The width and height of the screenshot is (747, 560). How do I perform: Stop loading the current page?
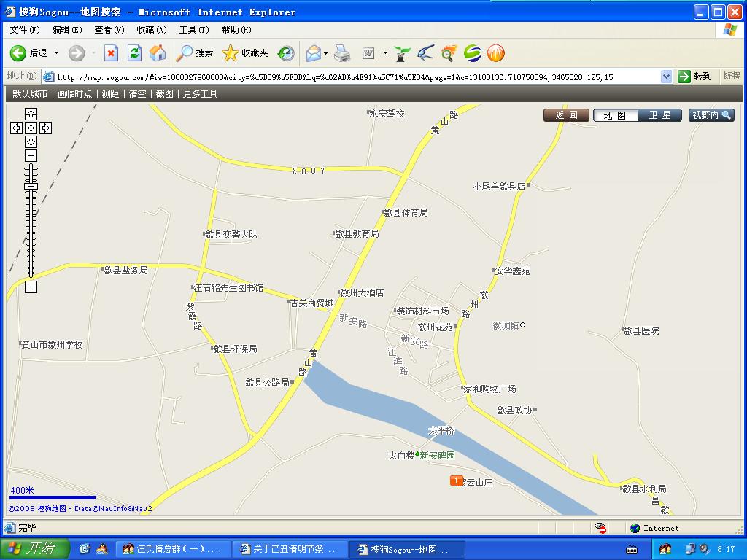111,53
